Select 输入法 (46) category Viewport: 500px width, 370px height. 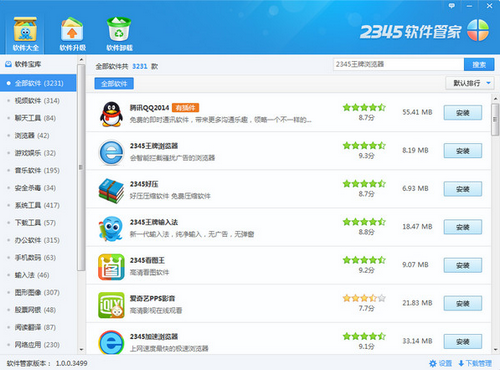(38, 275)
